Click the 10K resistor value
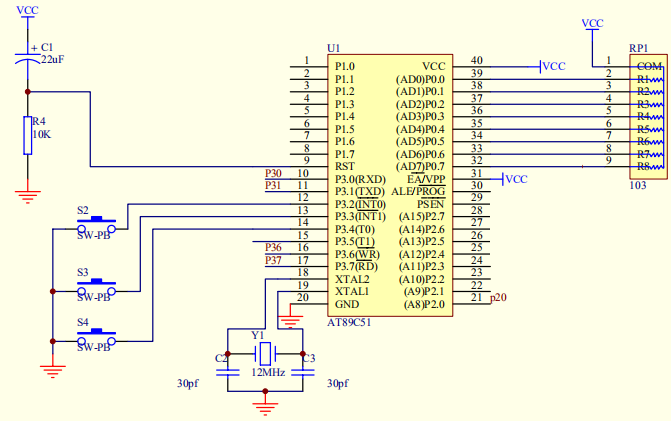671x421 pixels. (x=42, y=134)
